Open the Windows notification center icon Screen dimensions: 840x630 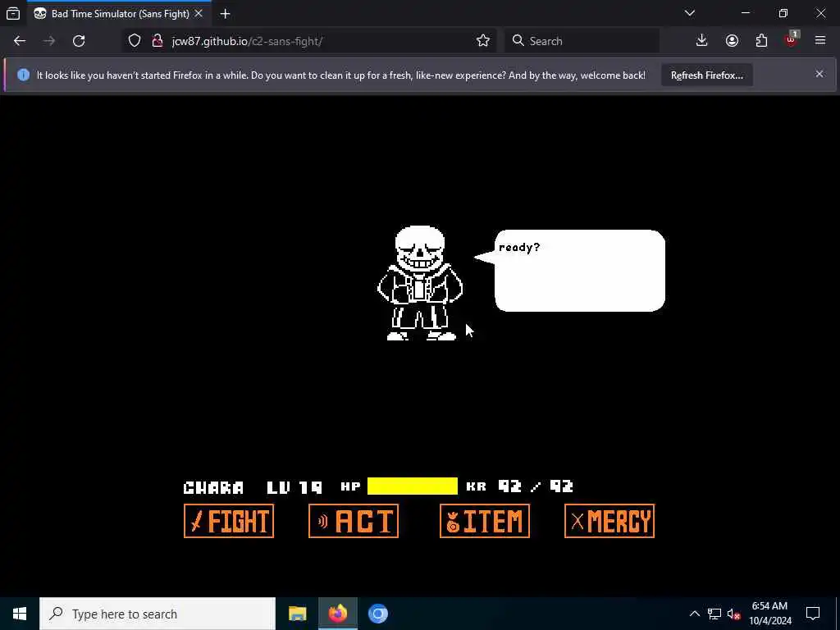point(813,614)
